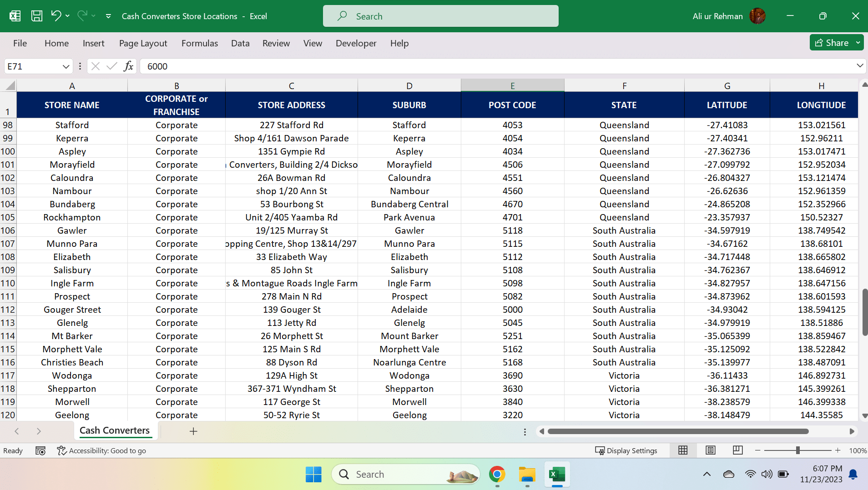Click the horizontal scroll right arrow
The height and width of the screenshot is (490, 868).
(x=852, y=431)
